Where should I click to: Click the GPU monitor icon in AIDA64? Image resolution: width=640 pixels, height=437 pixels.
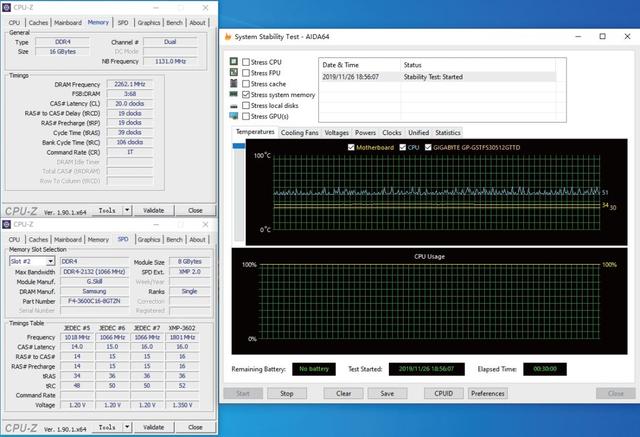click(233, 116)
